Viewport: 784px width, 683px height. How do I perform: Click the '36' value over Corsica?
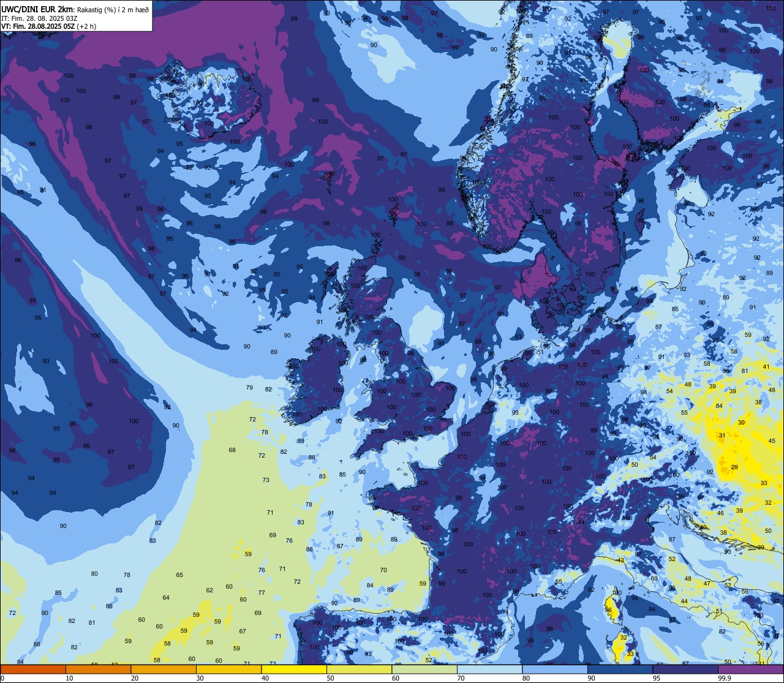click(x=608, y=610)
